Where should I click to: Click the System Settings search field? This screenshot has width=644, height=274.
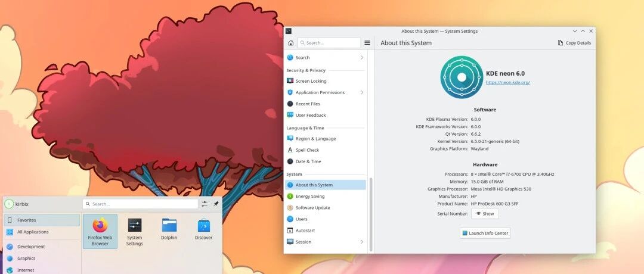click(x=329, y=43)
